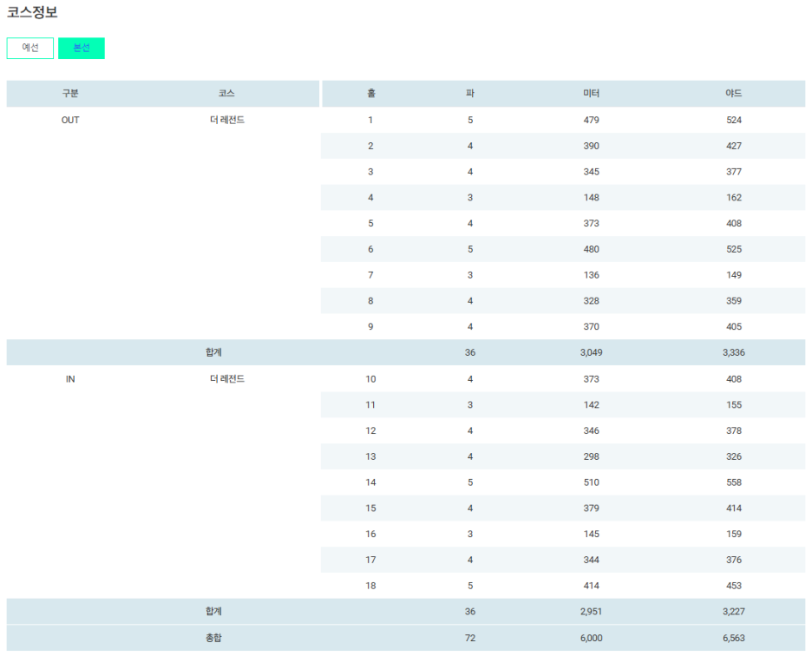The height and width of the screenshot is (656, 812).
Task: Click yard value 378
Action: click(x=734, y=431)
